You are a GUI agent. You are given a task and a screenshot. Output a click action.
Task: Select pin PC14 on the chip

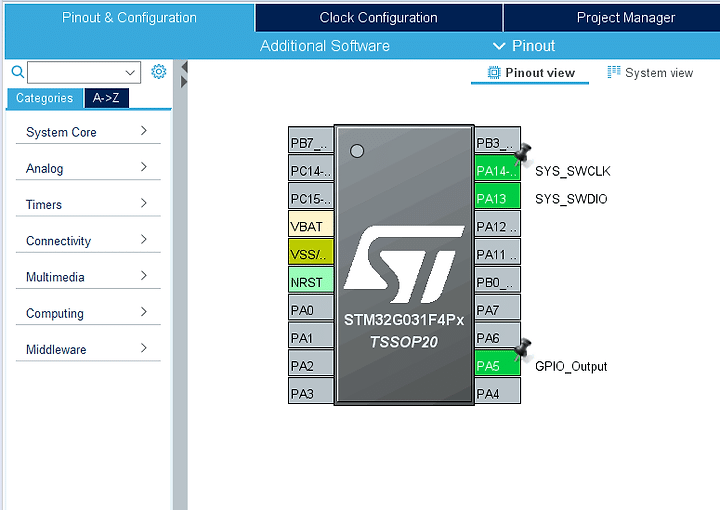tap(311, 168)
